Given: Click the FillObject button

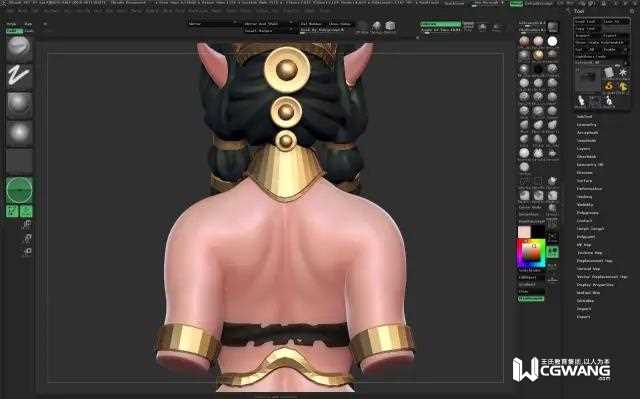Looking at the screenshot, I should 531,277.
